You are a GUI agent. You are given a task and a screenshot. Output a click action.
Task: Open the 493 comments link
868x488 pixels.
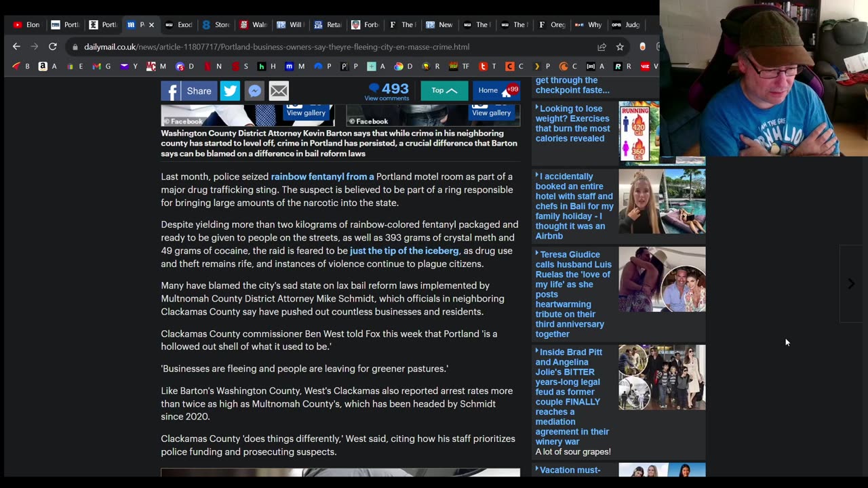pos(387,91)
